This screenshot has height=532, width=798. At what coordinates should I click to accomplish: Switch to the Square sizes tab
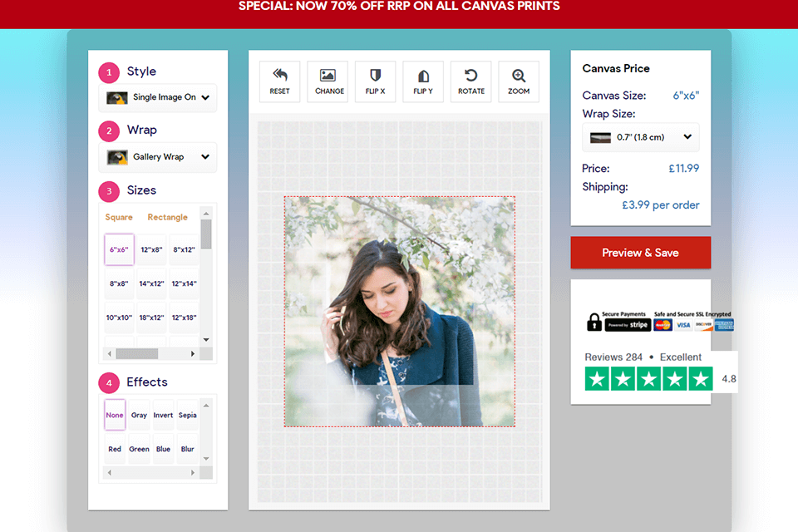tap(119, 217)
